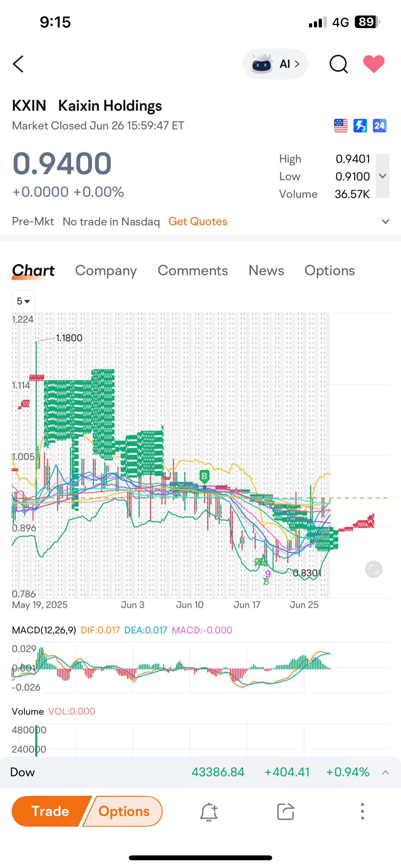Image resolution: width=401 pixels, height=868 pixels.
Task: Tap the battery indicator in status bar
Action: pos(367,22)
